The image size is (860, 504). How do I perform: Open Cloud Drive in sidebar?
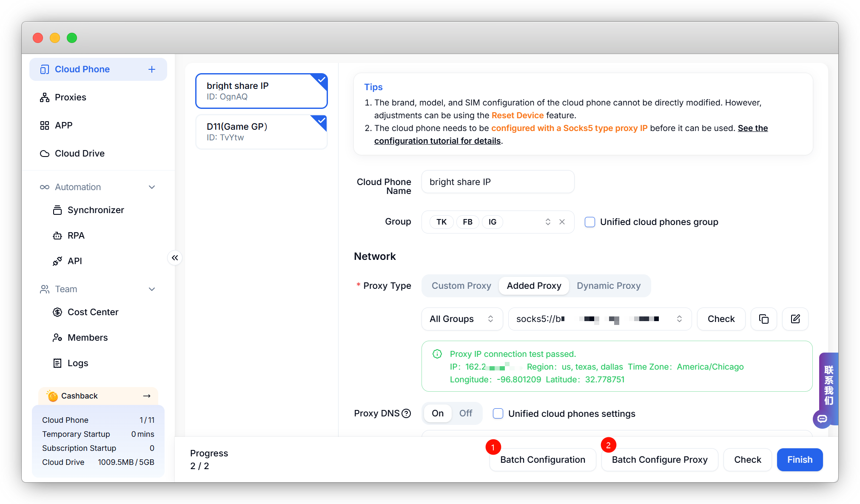click(x=79, y=154)
